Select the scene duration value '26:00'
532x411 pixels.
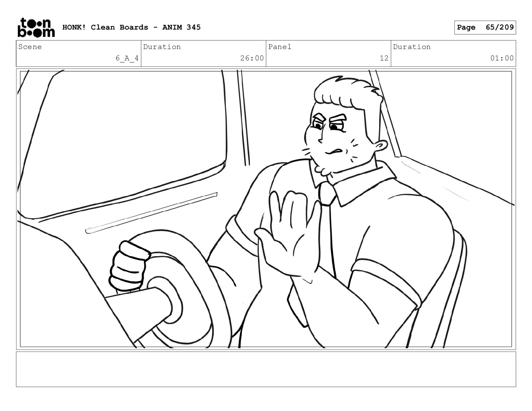252,58
